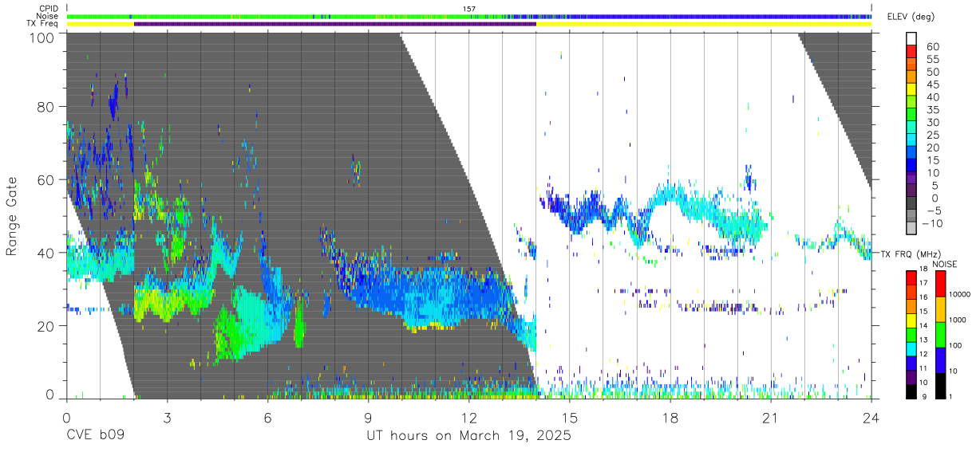Click the x-axis hour label '6'
Viewport: 980px width, 452px height.
click(x=268, y=418)
